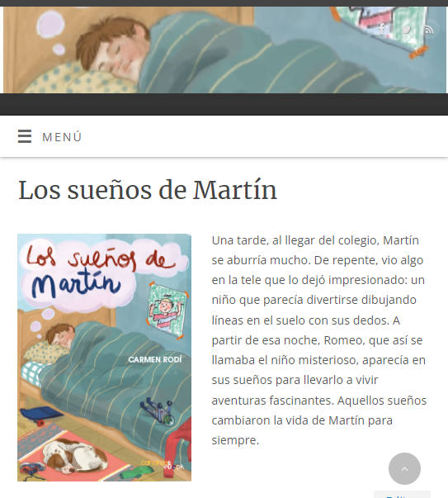This screenshot has width=448, height=498.
Task: Click the blue skateboard on the cover
Action: point(41,415)
